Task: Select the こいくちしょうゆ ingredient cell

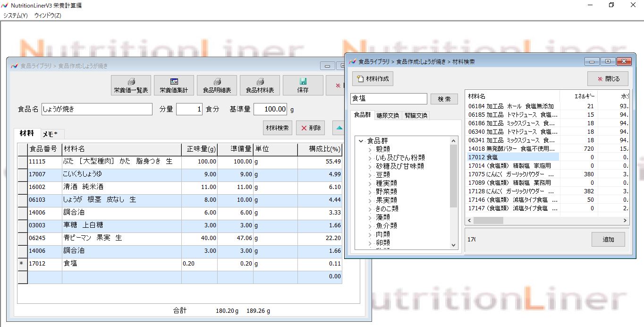Action: pos(122,174)
